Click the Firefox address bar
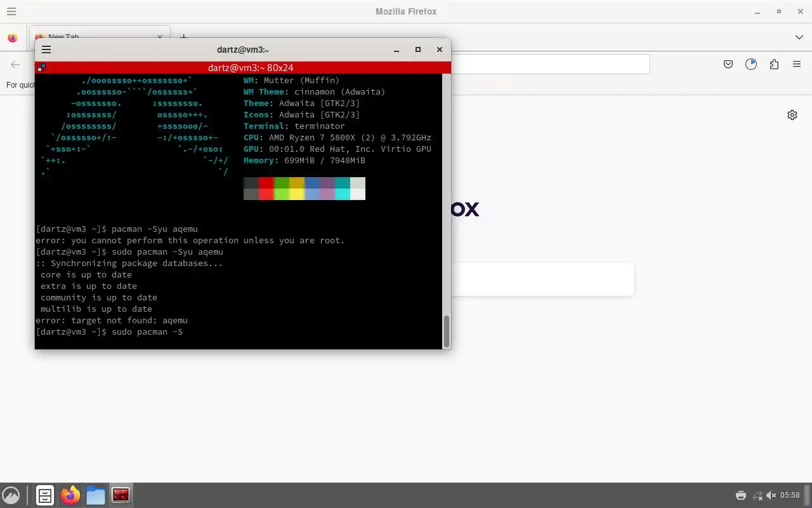The image size is (812, 508). click(x=549, y=64)
